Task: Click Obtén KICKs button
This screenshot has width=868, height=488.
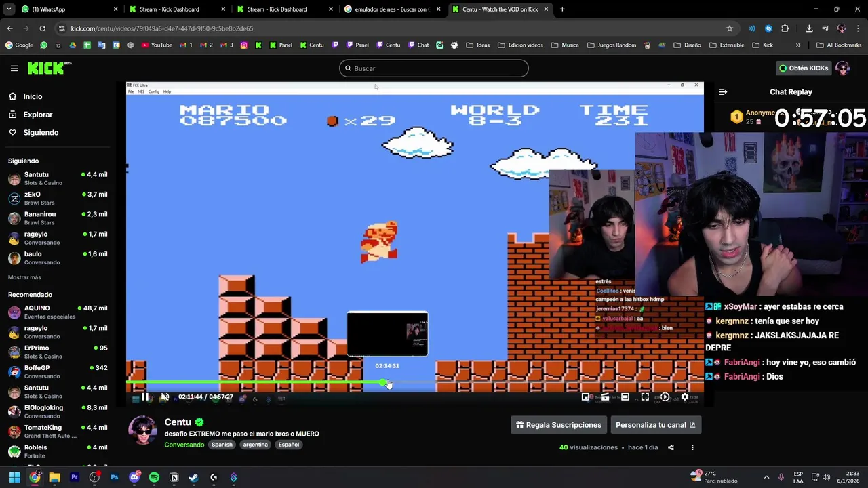Action: point(804,68)
